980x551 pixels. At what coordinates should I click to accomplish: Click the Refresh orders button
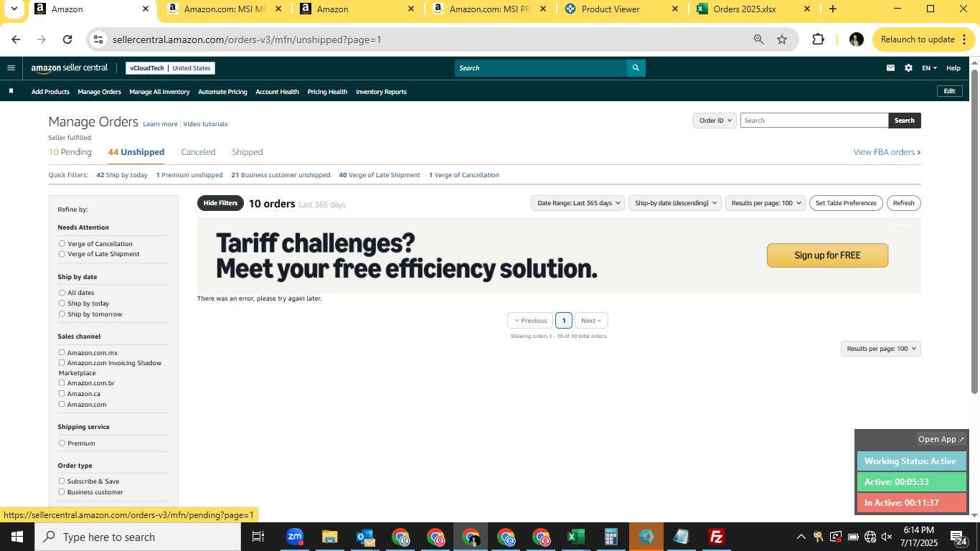(903, 203)
